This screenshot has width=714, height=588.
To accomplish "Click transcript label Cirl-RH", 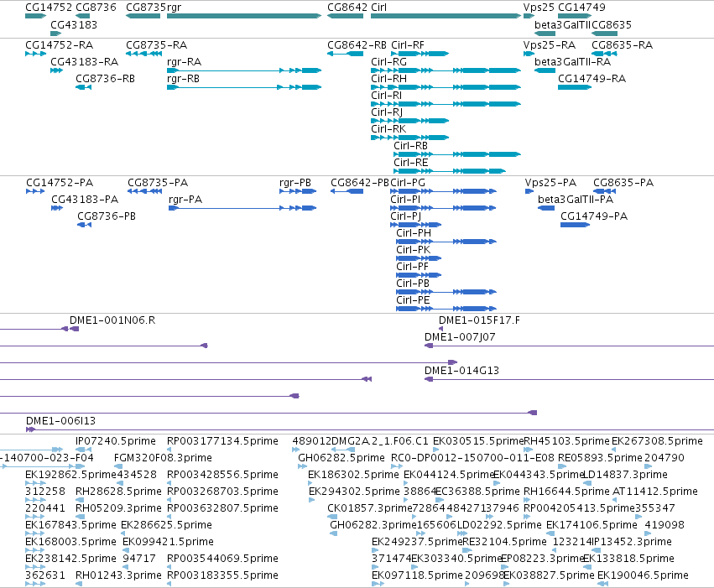I will [x=388, y=79].
